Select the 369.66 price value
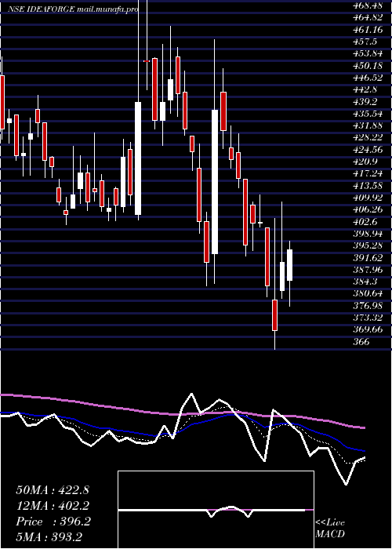Image resolution: width=392 pixels, height=549 pixels. pyautogui.click(x=368, y=329)
